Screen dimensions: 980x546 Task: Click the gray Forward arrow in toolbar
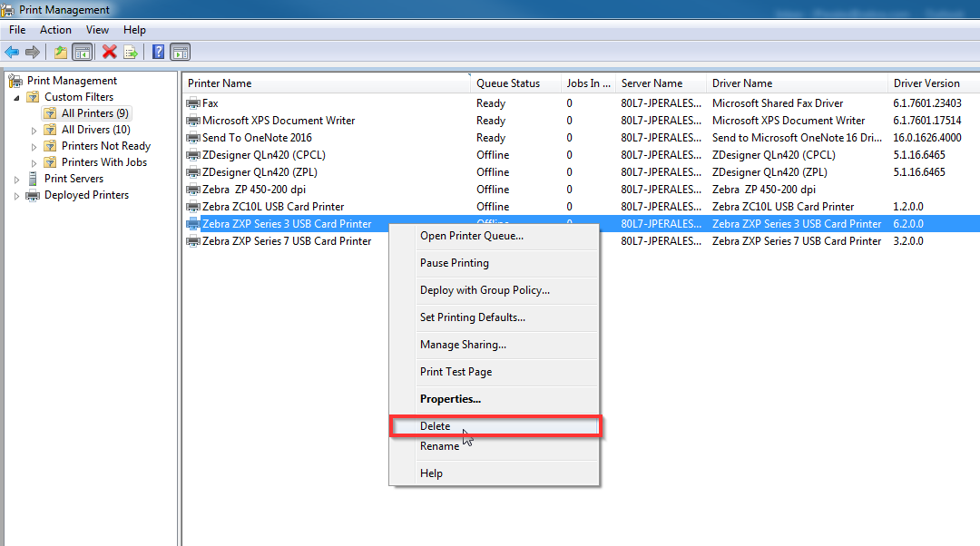point(33,53)
